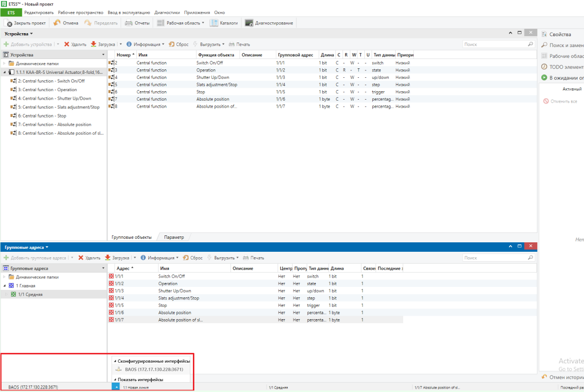This screenshot has height=392, width=584.
Task: Open the Приложения menu
Action: pos(197,13)
